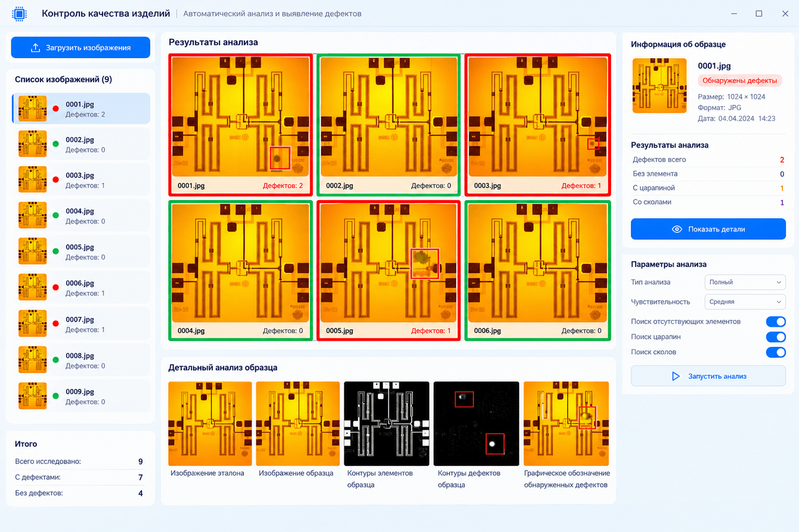View the Контуры дефектов образца image

[x=476, y=424]
